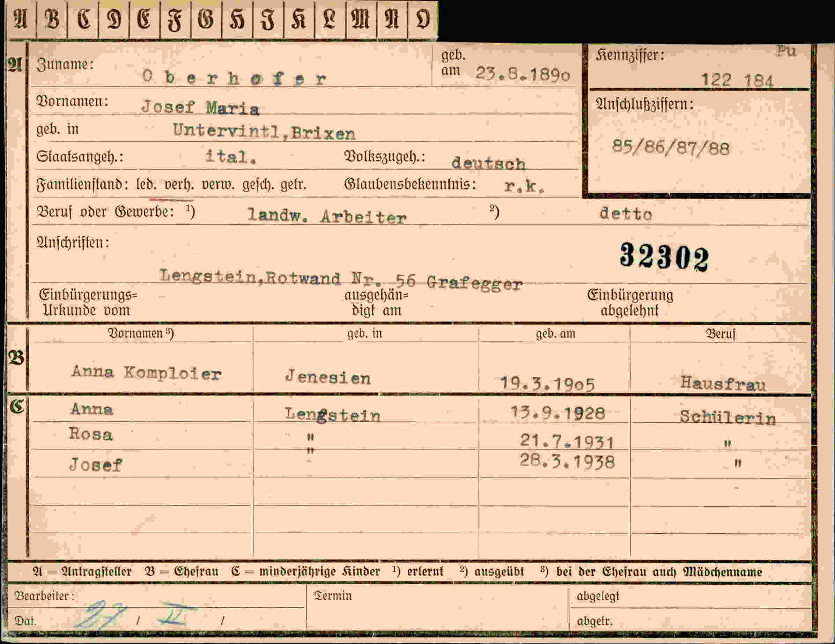Click the 'Glaubensbekenntnis:' label

(410, 185)
